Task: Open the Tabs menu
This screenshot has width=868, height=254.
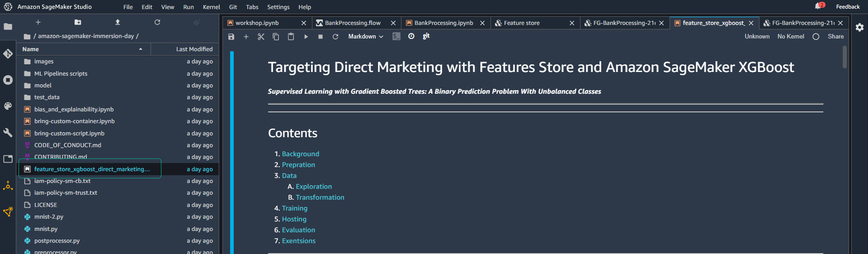Action: (252, 7)
